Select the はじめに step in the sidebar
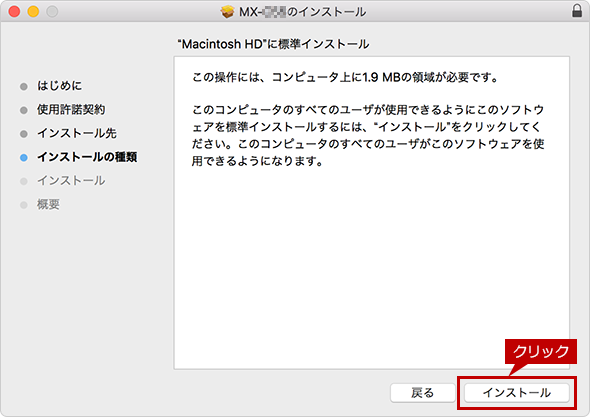 click(59, 86)
